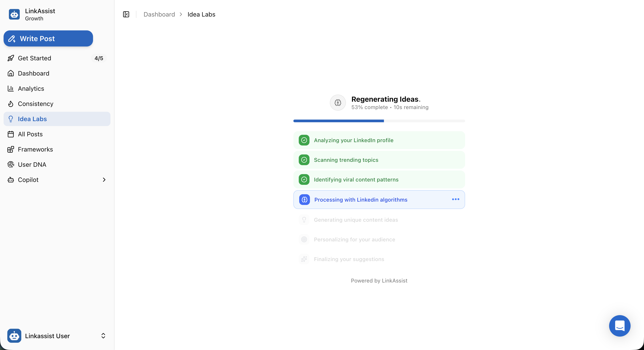Image resolution: width=644 pixels, height=350 pixels.
Task: Click the 4/5 progress badge
Action: click(x=99, y=58)
